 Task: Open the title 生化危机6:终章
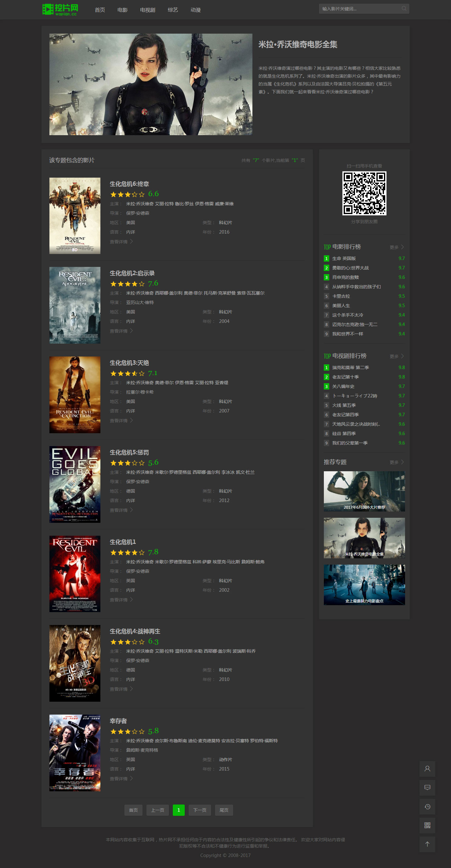pos(129,184)
